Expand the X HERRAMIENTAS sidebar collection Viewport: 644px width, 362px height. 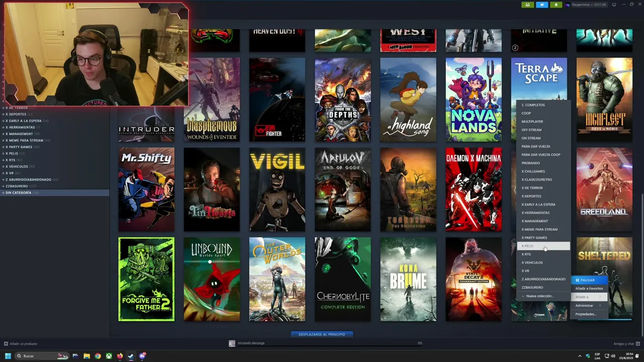(4, 127)
